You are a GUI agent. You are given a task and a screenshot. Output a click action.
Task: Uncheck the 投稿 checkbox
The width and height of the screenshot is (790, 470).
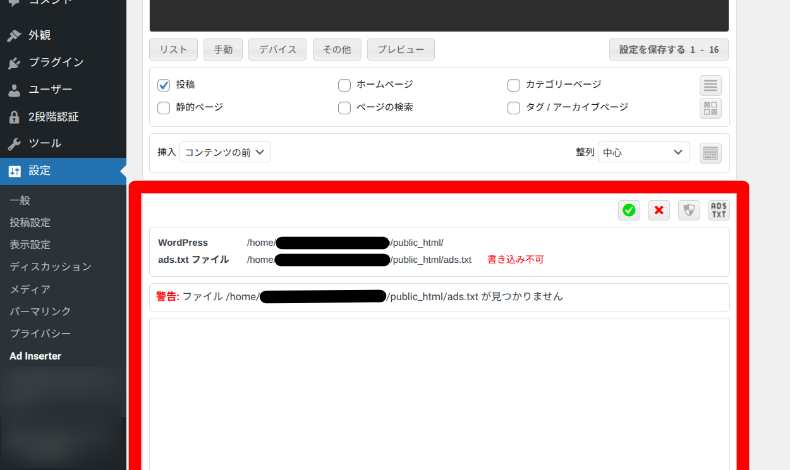[163, 85]
